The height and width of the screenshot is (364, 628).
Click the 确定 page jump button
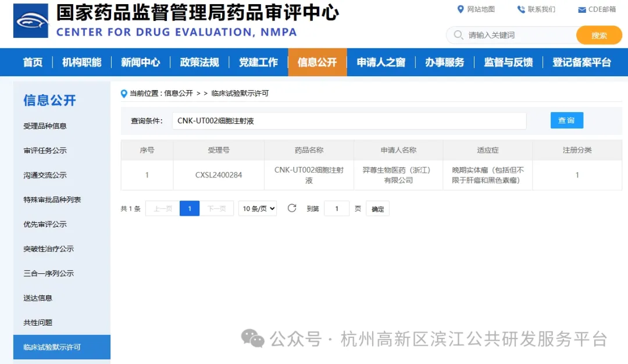click(x=377, y=209)
